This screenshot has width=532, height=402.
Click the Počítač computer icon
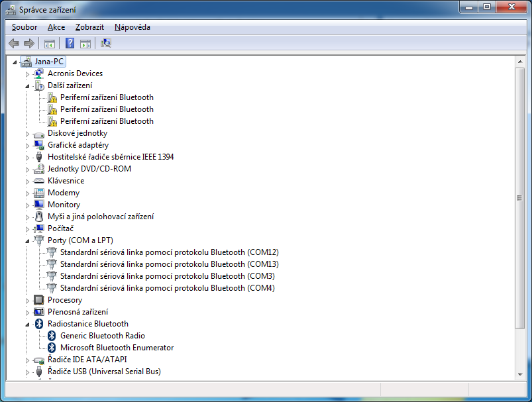(39, 228)
